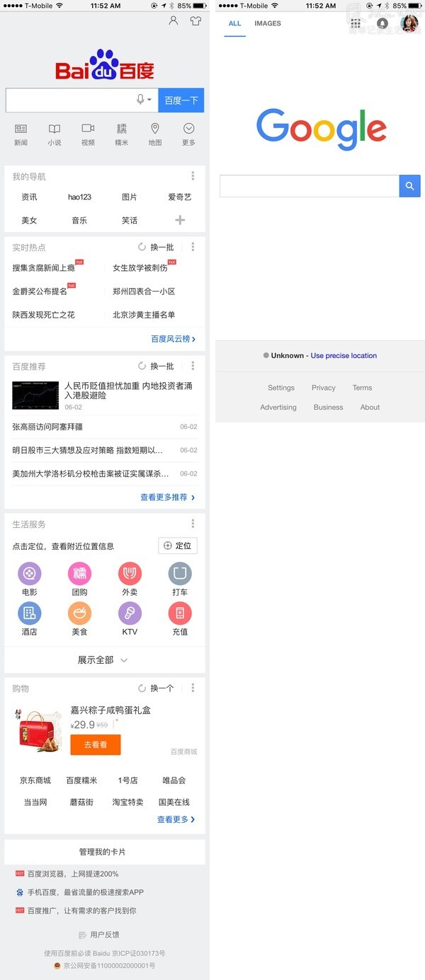
Task: Open 京东商城 shopping link
Action: (35, 780)
